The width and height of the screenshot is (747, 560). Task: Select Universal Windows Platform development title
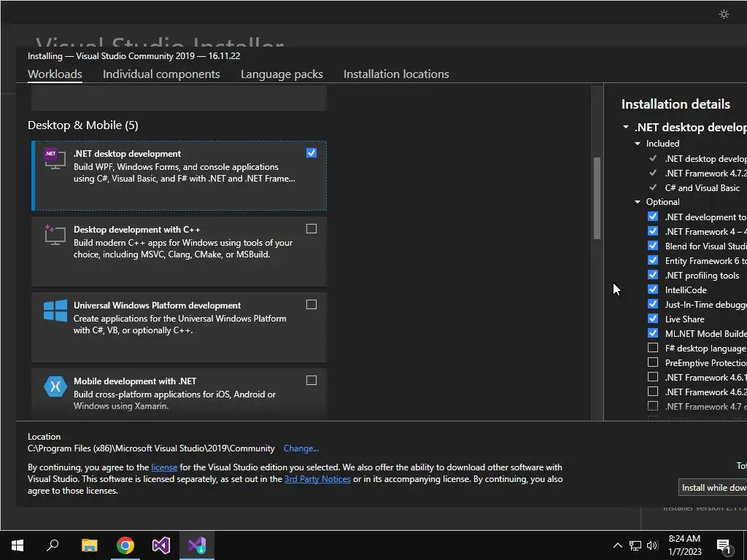tap(158, 306)
